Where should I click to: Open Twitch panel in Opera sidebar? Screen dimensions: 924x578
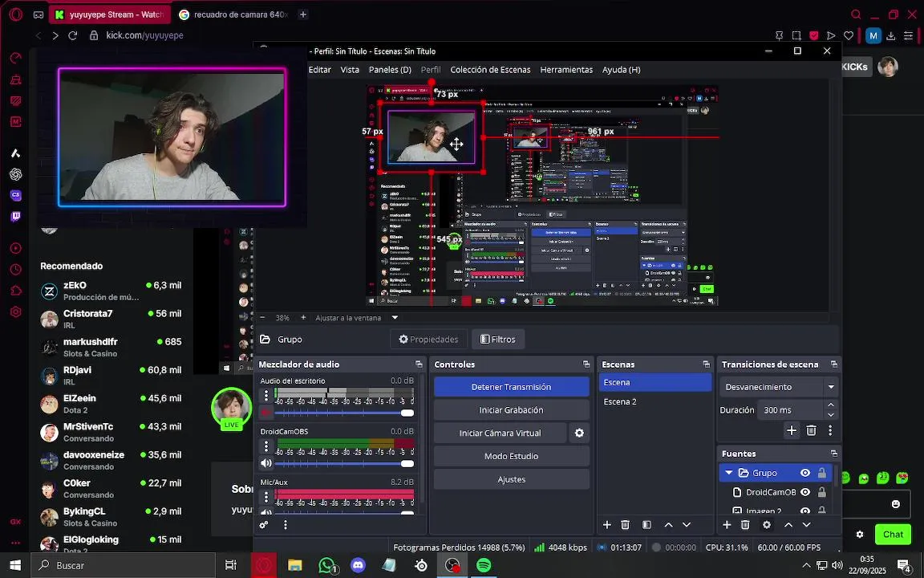point(16,217)
